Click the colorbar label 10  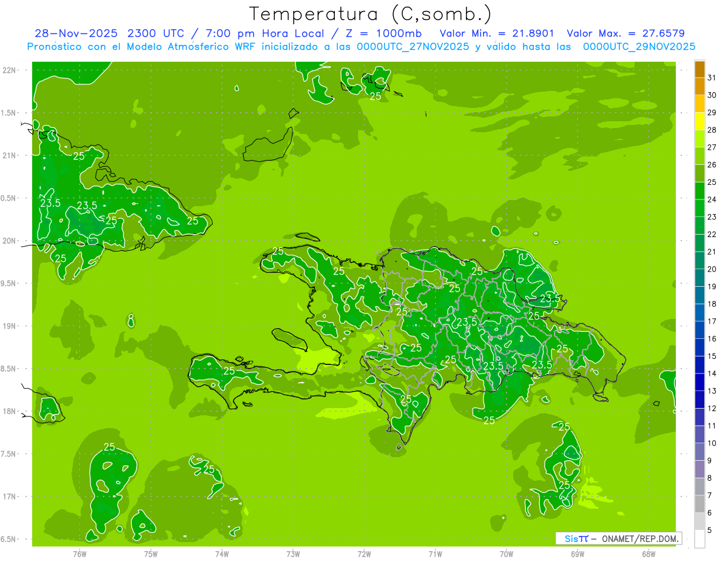point(712,443)
